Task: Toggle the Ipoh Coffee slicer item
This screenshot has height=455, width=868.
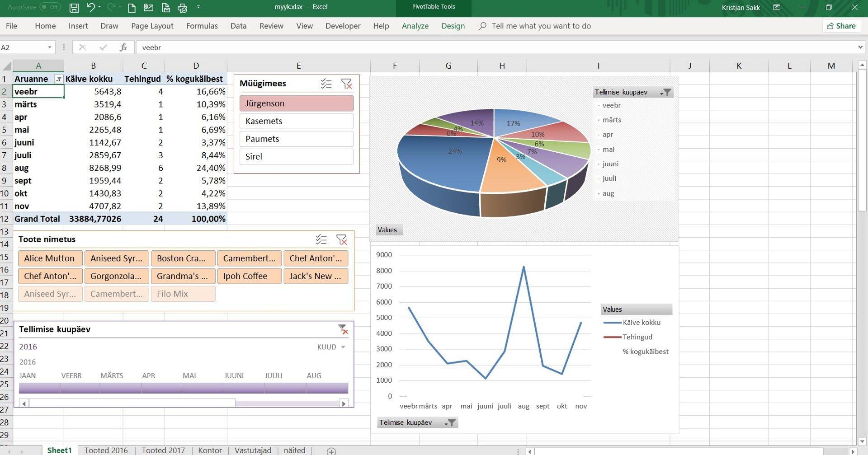Action: click(249, 276)
